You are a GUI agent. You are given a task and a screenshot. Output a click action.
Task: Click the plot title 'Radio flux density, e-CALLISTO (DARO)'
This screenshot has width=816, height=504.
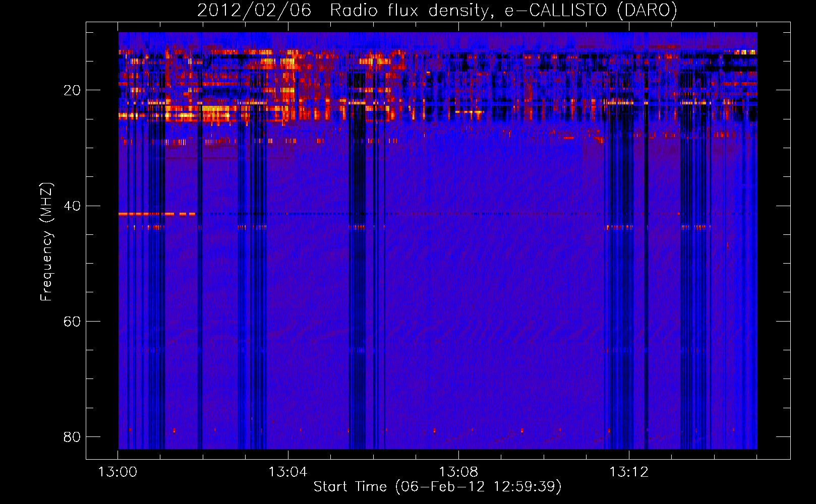[503, 10]
